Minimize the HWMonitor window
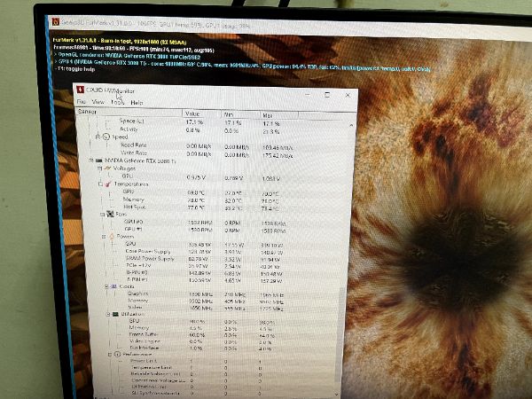This screenshot has width=532, height=399. (308, 94)
